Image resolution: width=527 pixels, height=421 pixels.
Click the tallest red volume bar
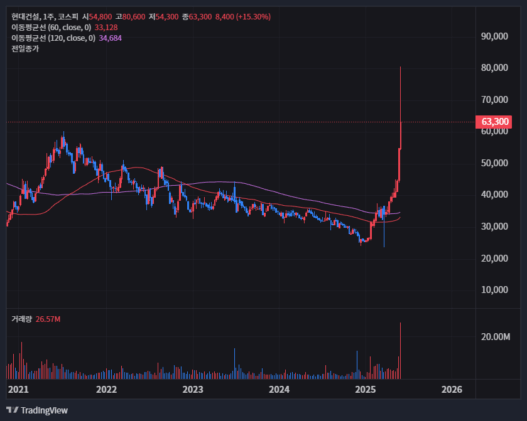400,351
